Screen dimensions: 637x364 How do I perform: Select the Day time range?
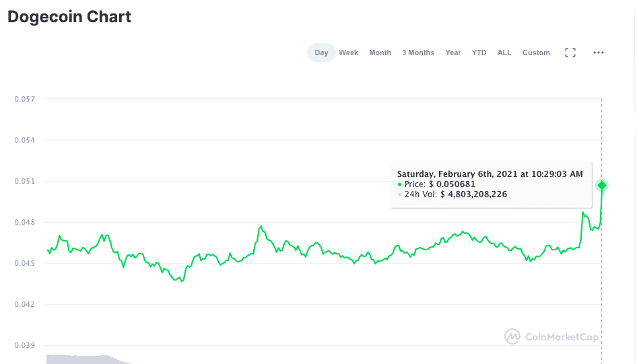pyautogui.click(x=321, y=52)
